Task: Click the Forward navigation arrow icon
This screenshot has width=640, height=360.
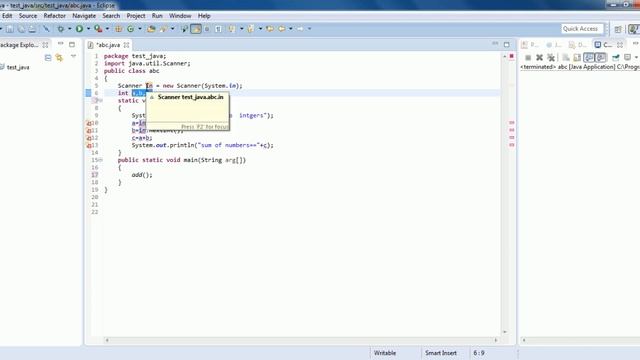Action: click(300, 29)
